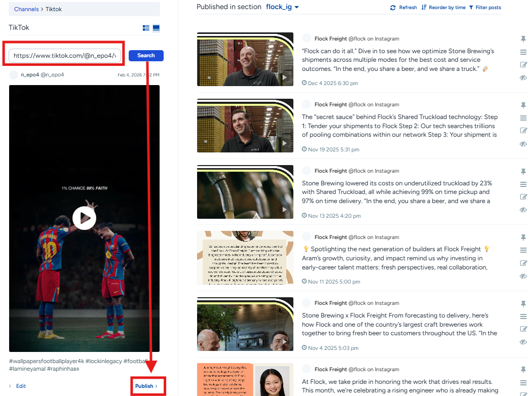Screen dimensions: 532x396
Task: Click the blue Search button
Action: click(146, 56)
